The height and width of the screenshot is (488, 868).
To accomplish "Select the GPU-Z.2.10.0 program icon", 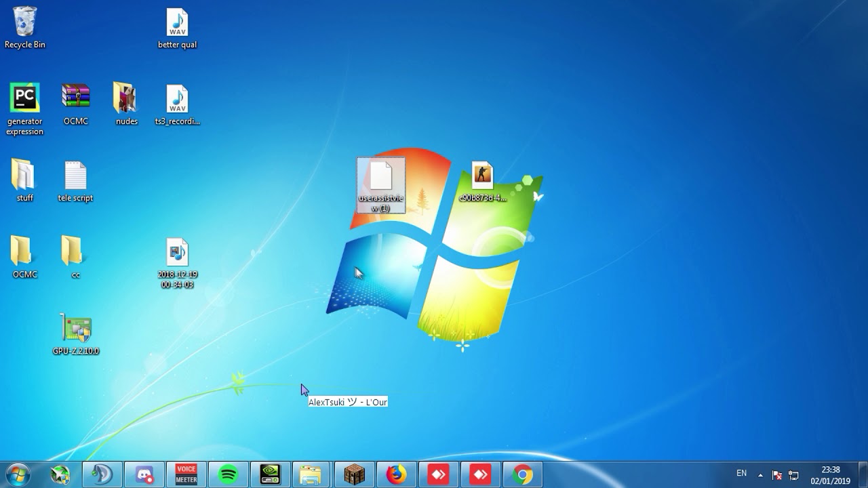I will 75,334.
